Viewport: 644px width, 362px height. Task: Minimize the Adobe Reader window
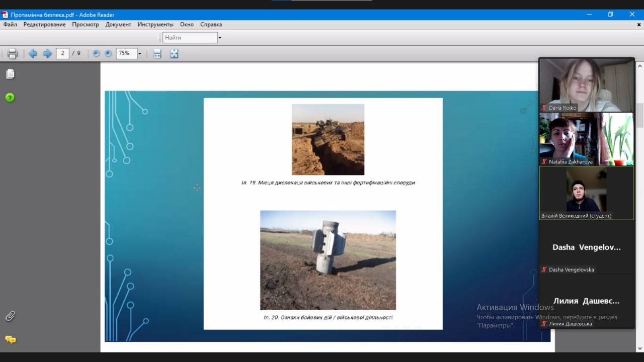pos(588,15)
